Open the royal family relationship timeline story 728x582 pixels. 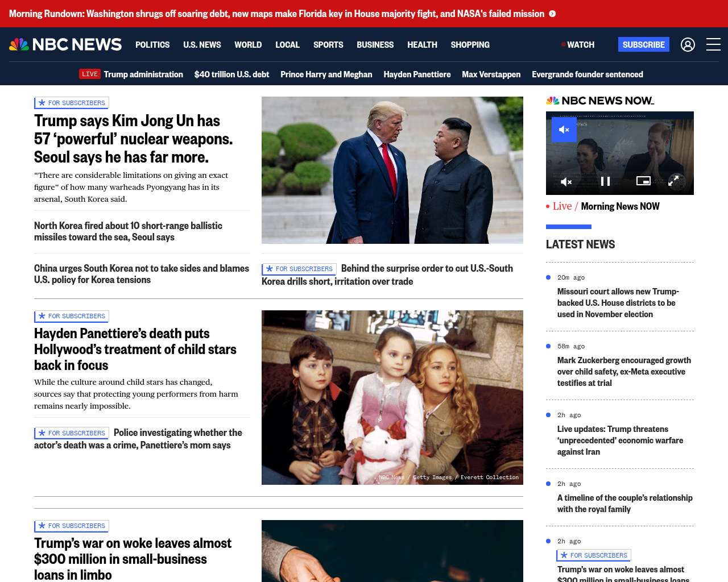[625, 504]
